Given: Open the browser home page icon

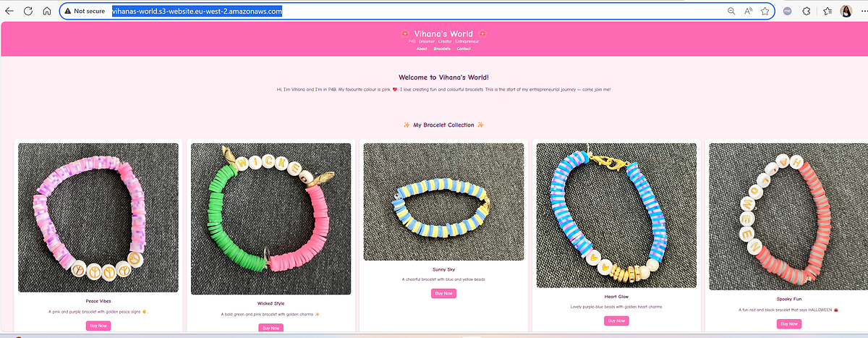Looking at the screenshot, I should pyautogui.click(x=47, y=11).
